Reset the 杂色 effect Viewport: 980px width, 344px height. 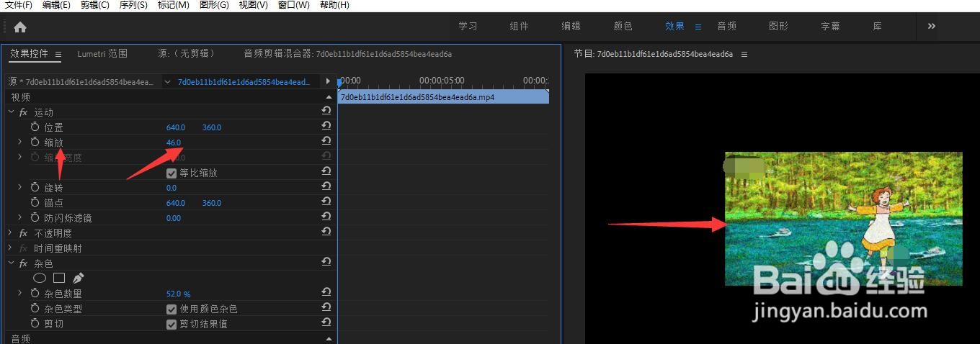click(326, 263)
